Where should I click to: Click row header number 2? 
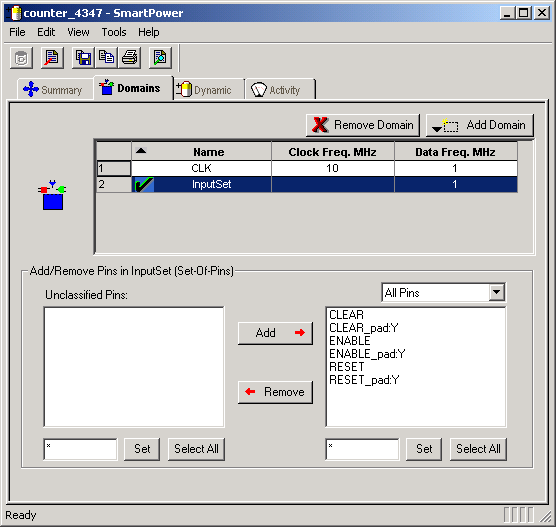(x=114, y=184)
